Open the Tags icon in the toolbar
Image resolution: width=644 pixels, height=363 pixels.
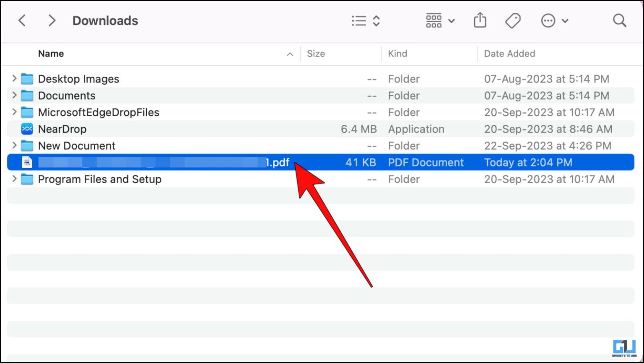(513, 20)
